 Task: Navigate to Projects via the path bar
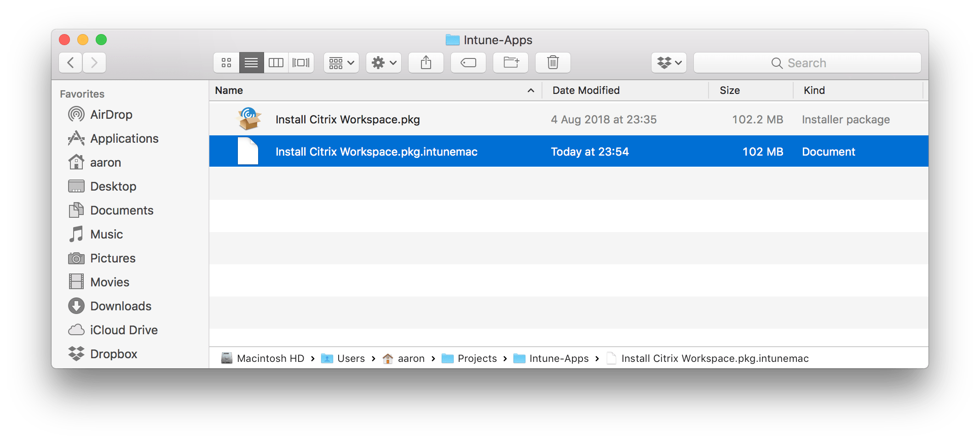click(477, 358)
